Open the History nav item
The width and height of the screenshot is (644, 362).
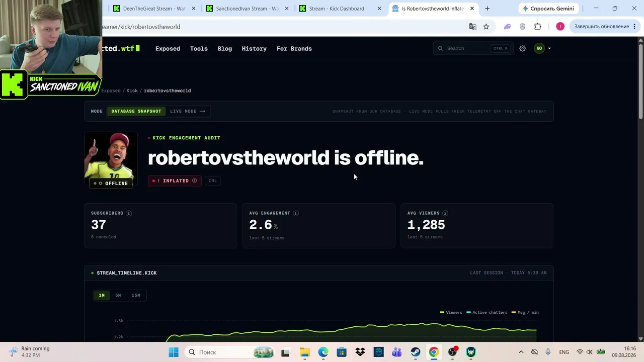point(254,49)
